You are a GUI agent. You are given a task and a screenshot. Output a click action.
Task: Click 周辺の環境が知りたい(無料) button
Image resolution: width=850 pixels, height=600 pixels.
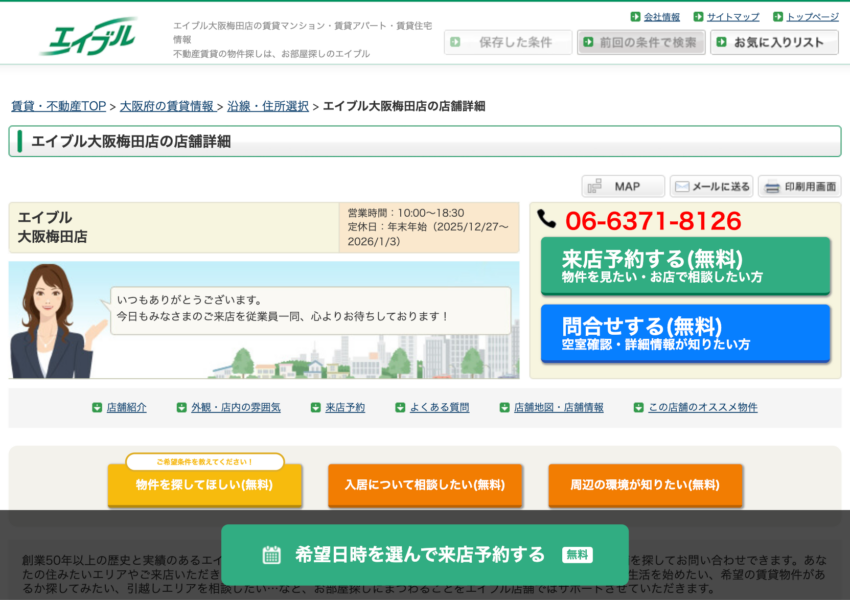[645, 485]
